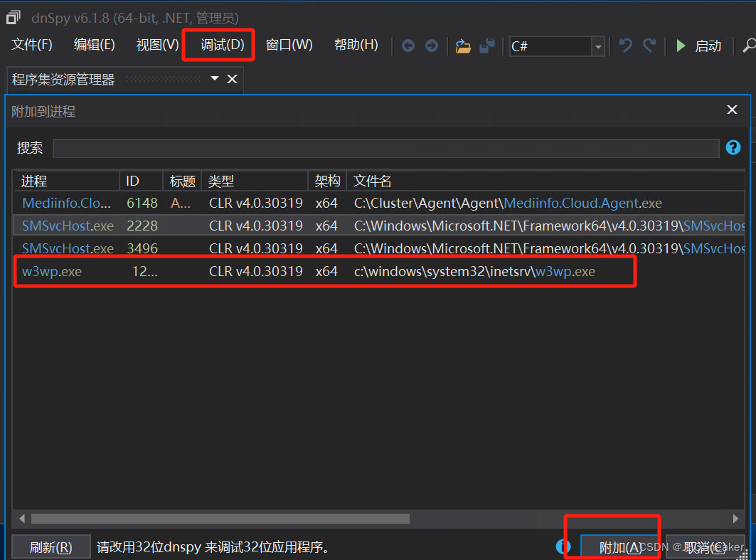Click the Save All icon

pos(488,46)
